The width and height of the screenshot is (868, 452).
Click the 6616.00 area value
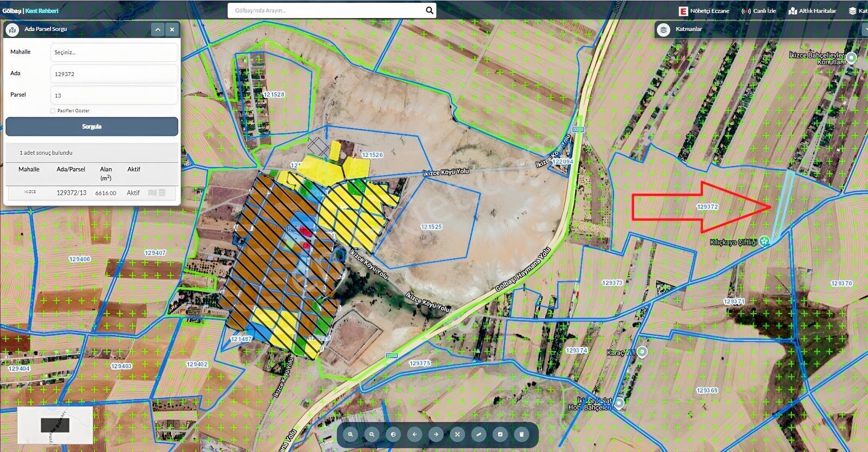(x=106, y=193)
